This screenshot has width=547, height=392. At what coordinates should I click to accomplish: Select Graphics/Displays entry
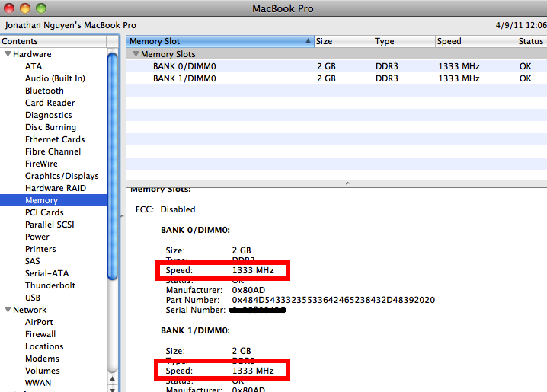tap(62, 176)
